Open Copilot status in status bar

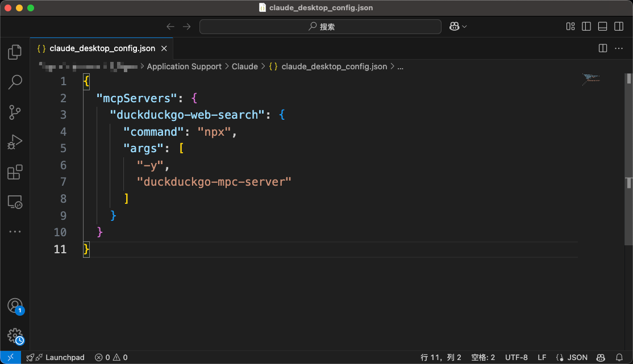tap(601, 358)
